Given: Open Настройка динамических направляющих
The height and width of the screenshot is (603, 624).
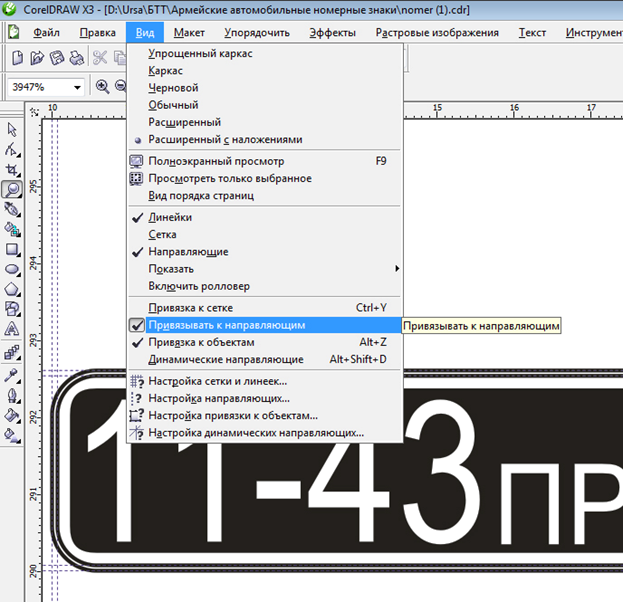Looking at the screenshot, I should coord(265,433).
